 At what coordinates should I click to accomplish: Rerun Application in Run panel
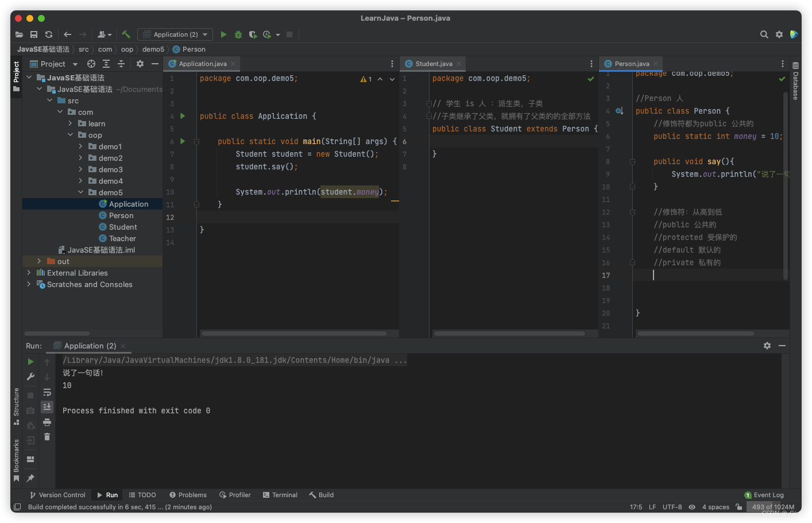[30, 362]
